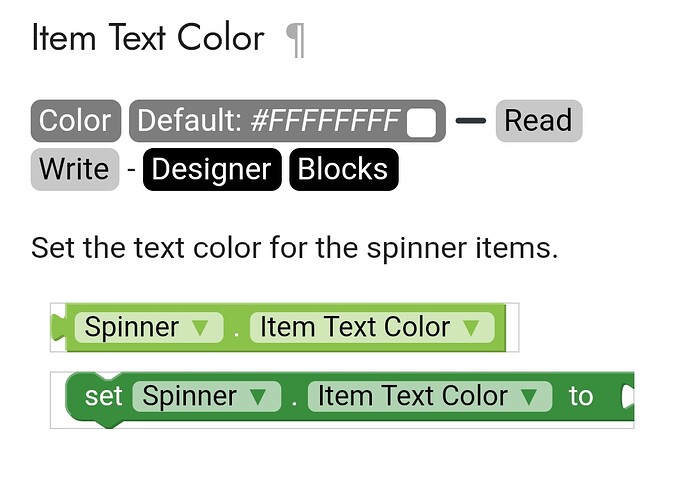Click the Read property badge
Viewport: 690px width, 489px height.
coord(539,121)
